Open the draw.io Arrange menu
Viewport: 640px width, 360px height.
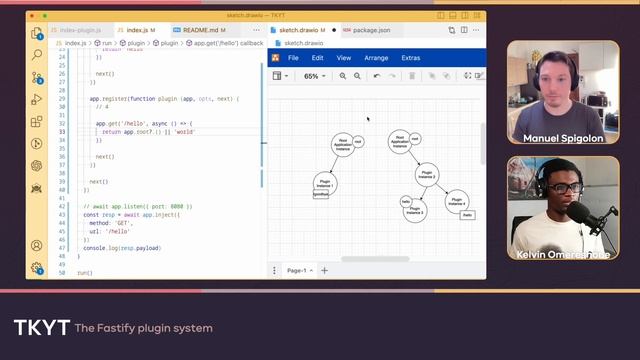(376, 58)
